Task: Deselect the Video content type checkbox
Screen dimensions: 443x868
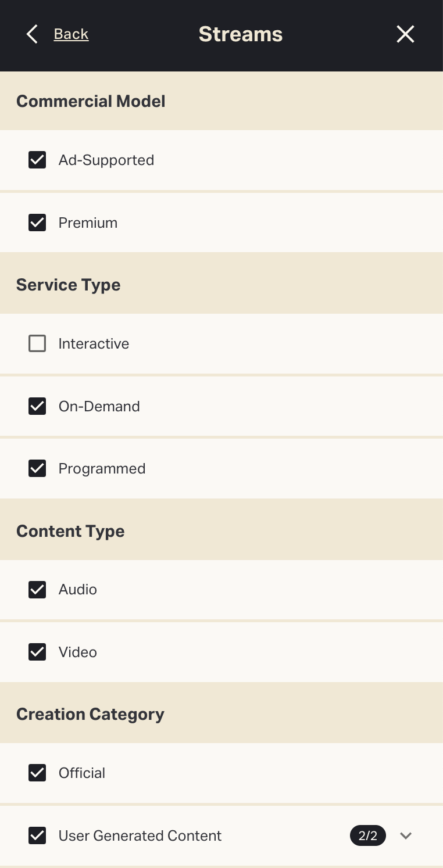Action: (x=37, y=652)
